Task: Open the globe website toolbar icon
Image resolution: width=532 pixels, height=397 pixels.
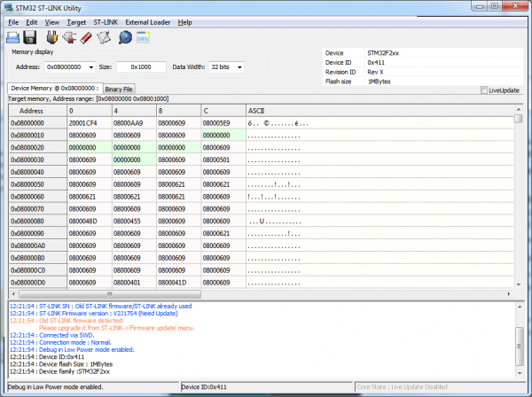Action: point(125,37)
